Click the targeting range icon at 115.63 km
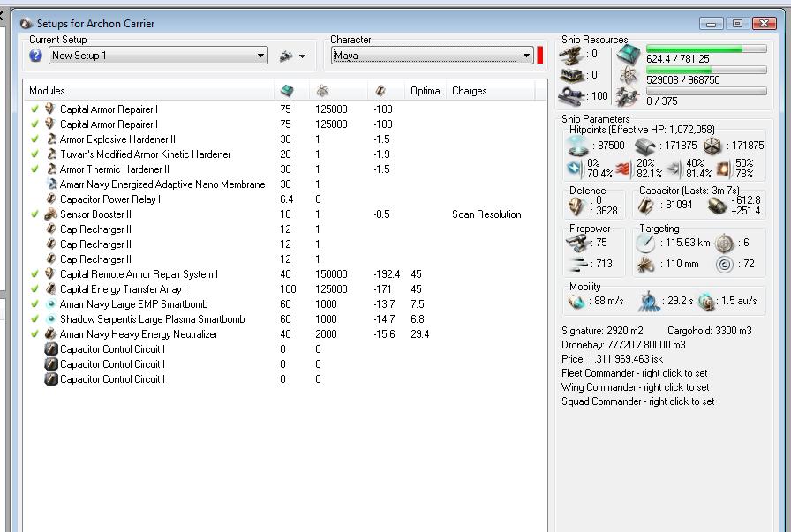This screenshot has height=532, width=791. [x=645, y=243]
